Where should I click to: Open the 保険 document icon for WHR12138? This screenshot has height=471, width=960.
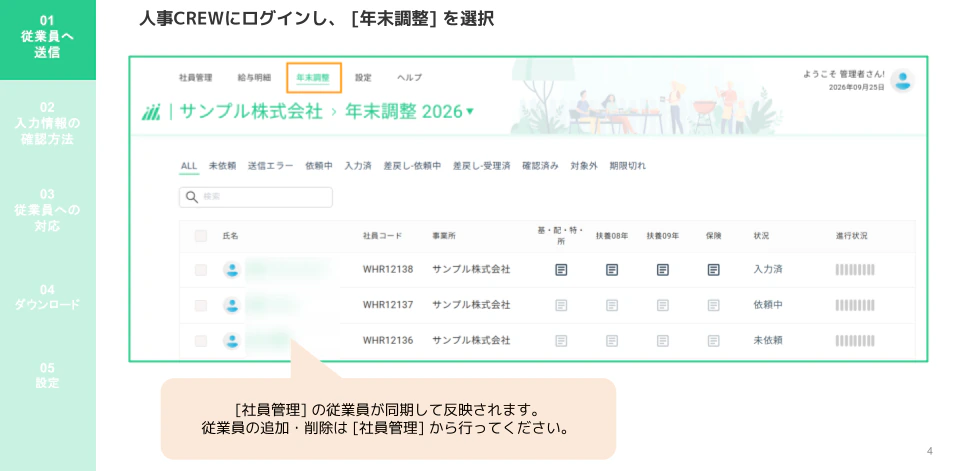tap(713, 269)
